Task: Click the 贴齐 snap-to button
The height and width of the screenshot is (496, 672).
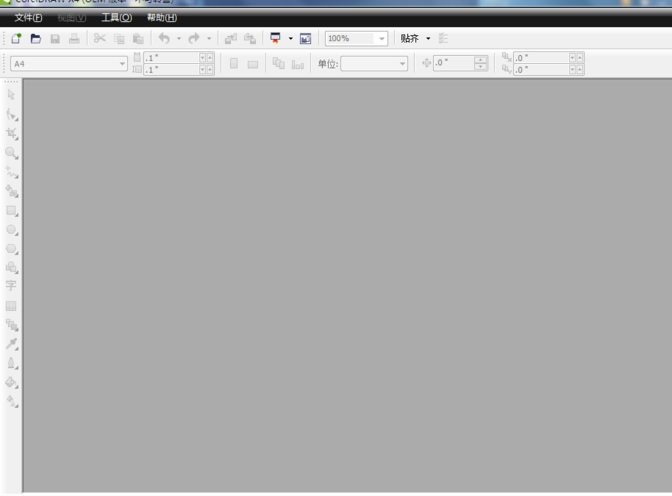Action: pos(409,39)
